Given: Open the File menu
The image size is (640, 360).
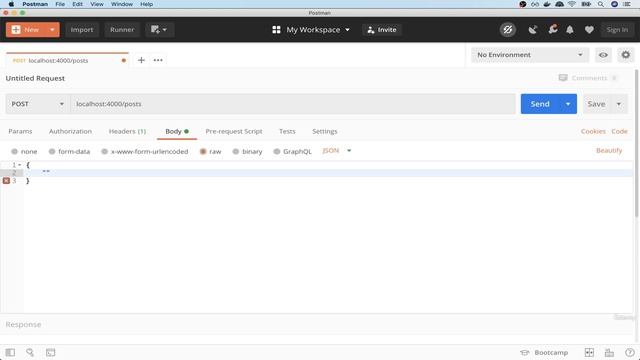Looking at the screenshot, I should click(60, 4).
